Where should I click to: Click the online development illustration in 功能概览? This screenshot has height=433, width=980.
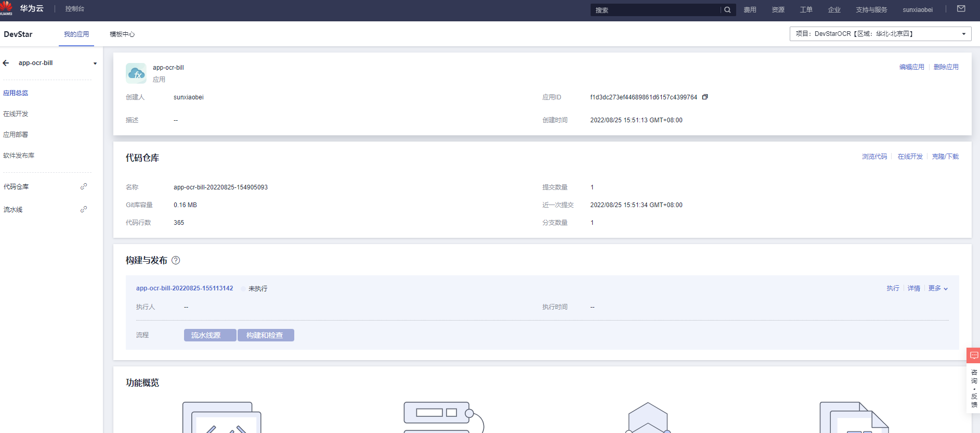[221, 417]
